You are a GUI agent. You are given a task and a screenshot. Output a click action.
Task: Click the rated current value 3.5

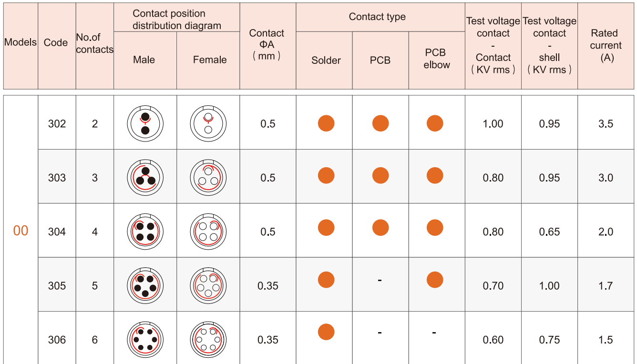[x=606, y=124]
